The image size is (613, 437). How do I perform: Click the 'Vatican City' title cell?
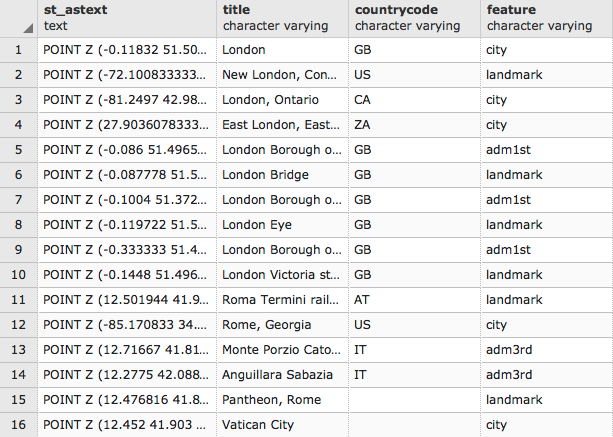coord(282,424)
